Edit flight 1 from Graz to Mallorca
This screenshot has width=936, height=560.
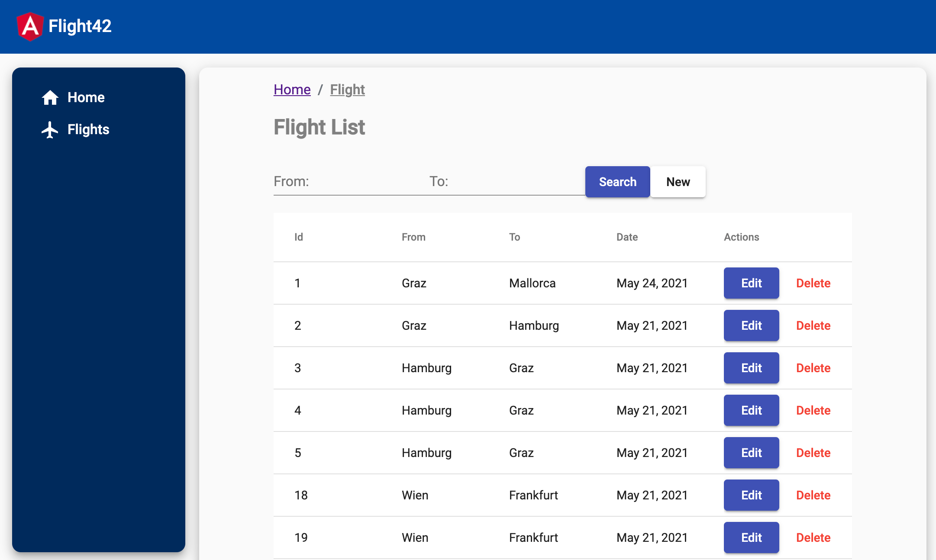click(751, 283)
